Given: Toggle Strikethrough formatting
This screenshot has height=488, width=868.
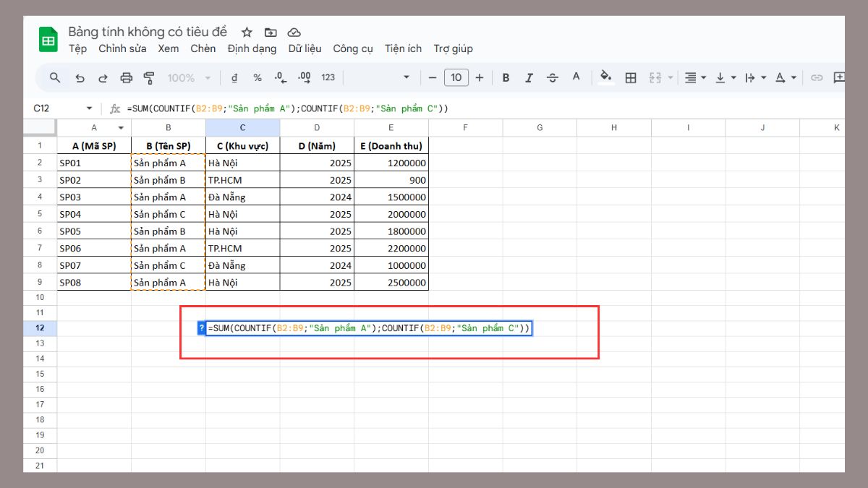Looking at the screenshot, I should 553,78.
